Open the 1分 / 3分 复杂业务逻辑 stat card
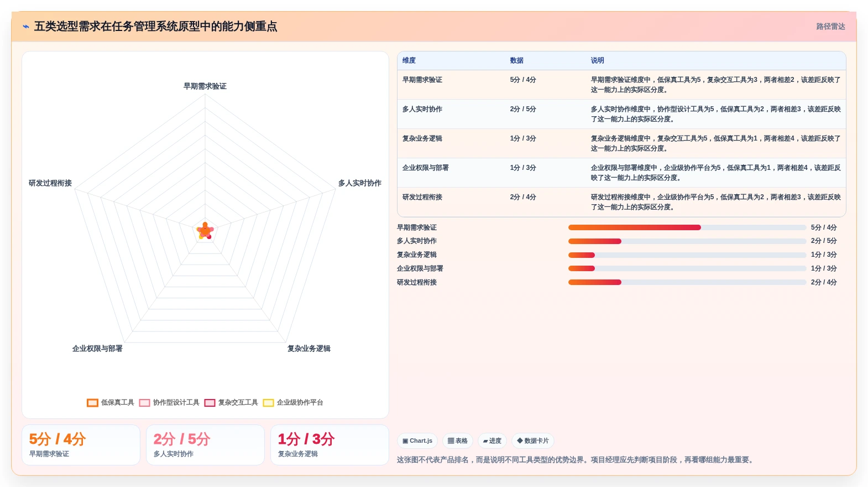 tap(330, 445)
